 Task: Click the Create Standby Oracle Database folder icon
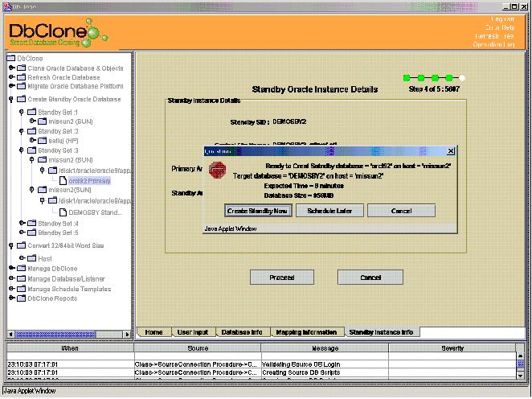coord(22,99)
